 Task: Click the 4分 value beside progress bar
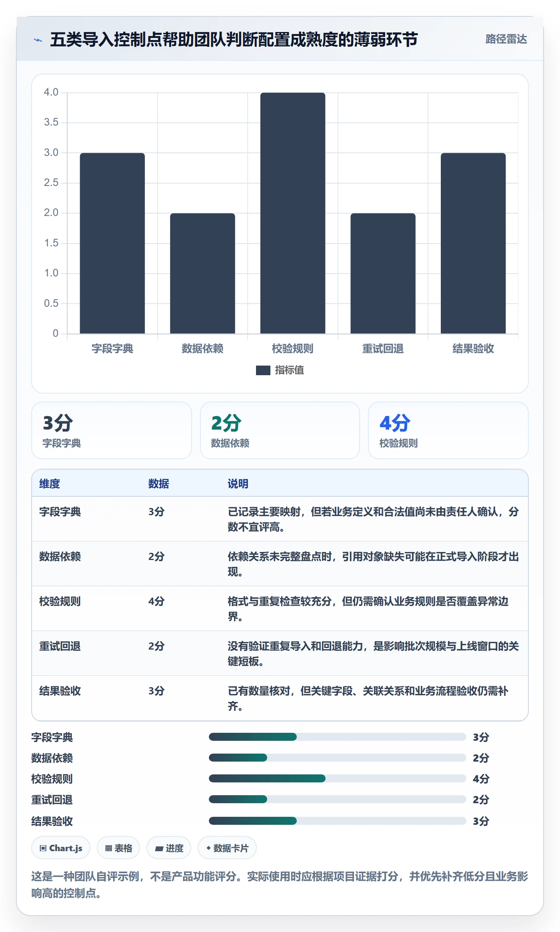tap(481, 779)
